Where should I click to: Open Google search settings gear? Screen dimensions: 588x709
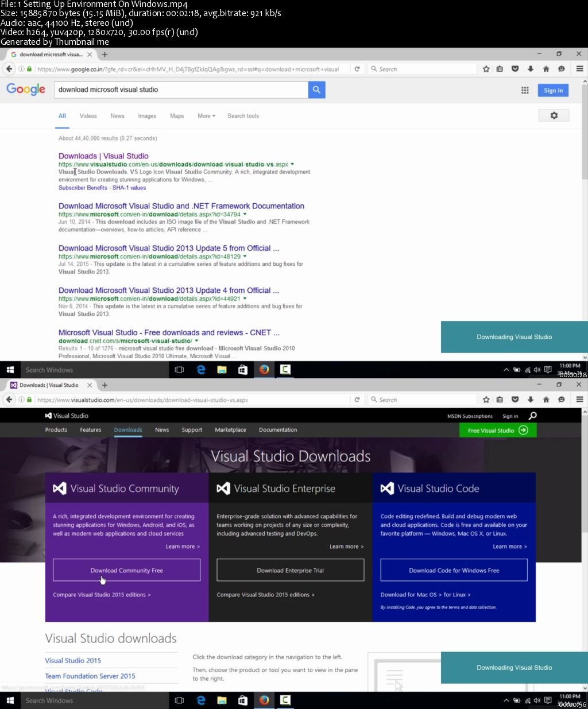[554, 115]
